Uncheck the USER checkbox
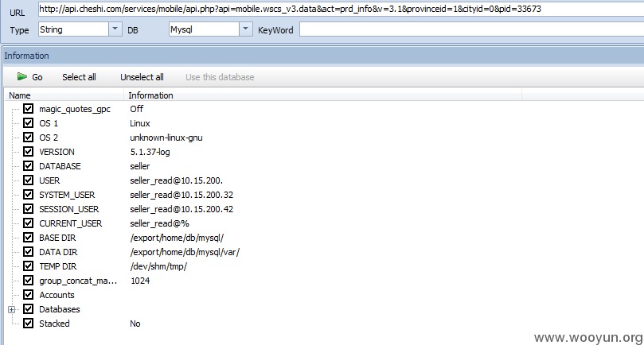Image resolution: width=644 pixels, height=345 pixels. tap(29, 180)
